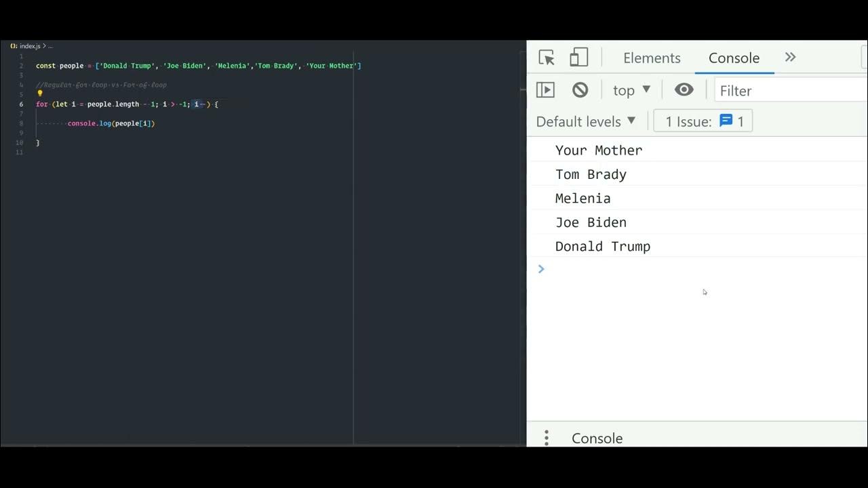Open the Default levels dropdown

pos(586,121)
